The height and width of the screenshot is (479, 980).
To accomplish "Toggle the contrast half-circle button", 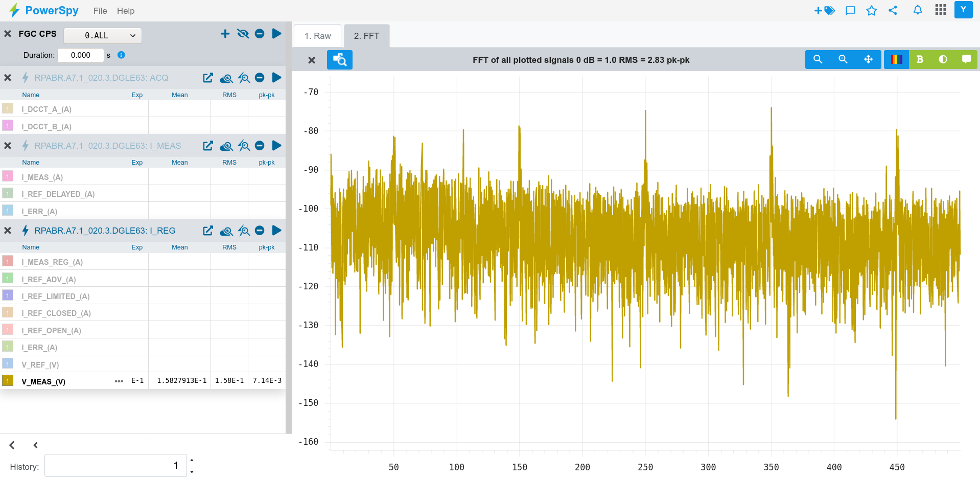I will coord(943,59).
